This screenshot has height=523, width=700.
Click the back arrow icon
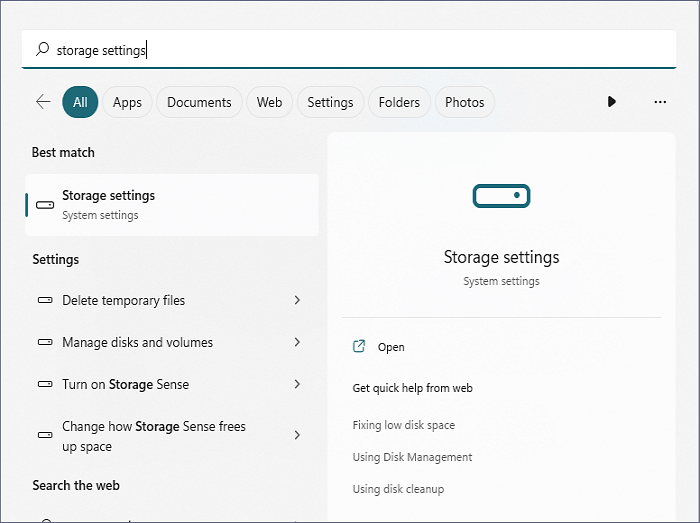tap(42, 102)
